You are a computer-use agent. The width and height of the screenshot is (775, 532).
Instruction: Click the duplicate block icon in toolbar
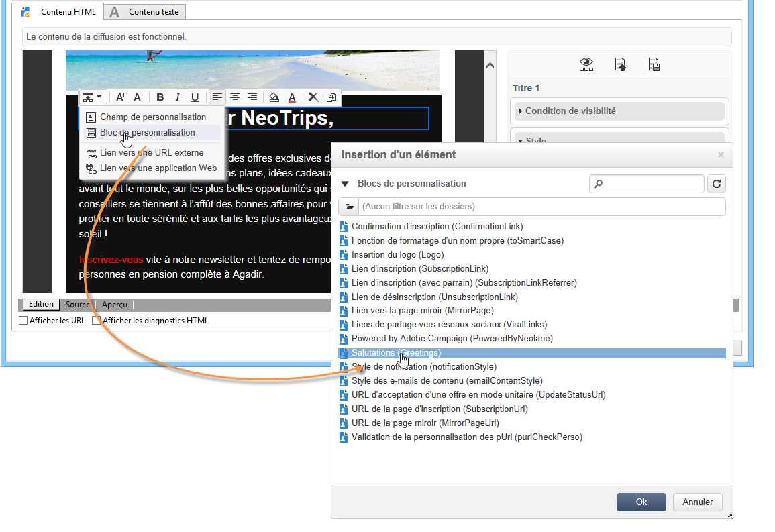(331, 97)
